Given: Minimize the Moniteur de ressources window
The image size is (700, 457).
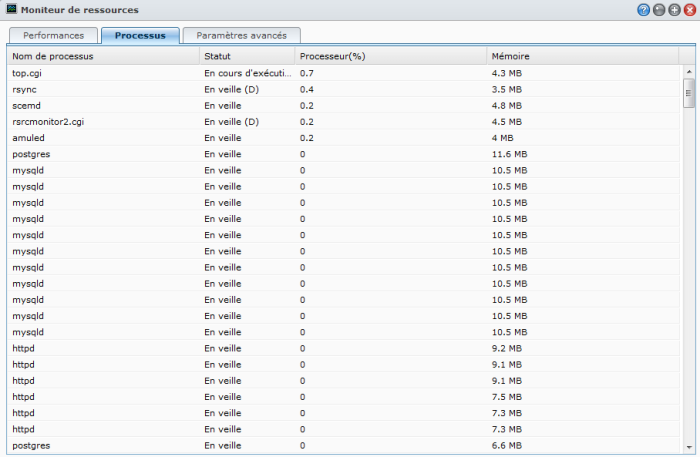Looking at the screenshot, I should pyautogui.click(x=658, y=9).
